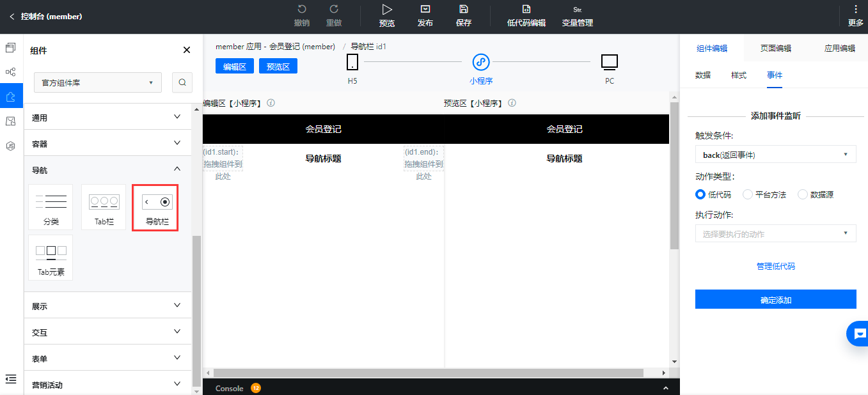
Task: Click the component search magnifier icon
Action: [x=182, y=82]
